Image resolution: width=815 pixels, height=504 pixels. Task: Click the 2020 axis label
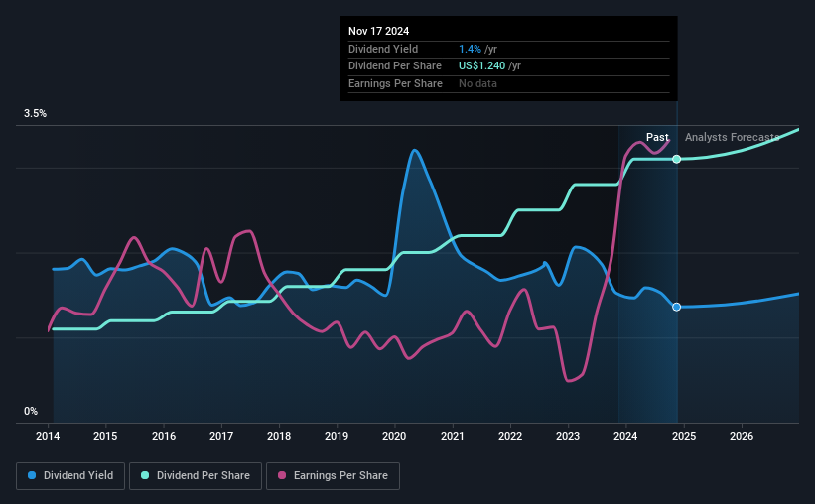(394, 436)
